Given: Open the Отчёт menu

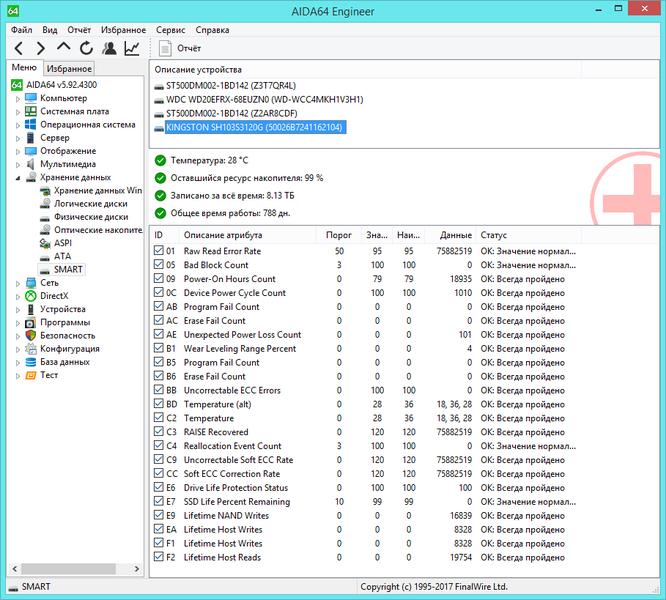Looking at the screenshot, I should (x=79, y=30).
